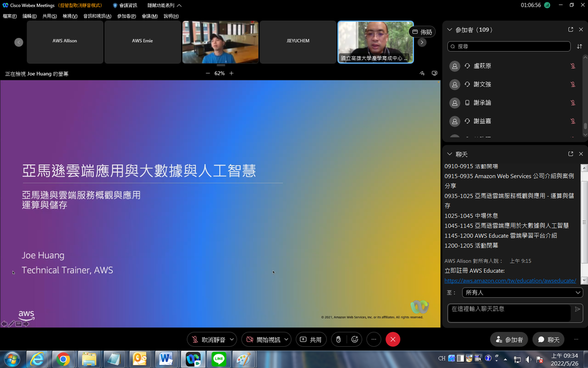Open the 會議(M) menu
The image size is (588, 368).
(x=150, y=16)
